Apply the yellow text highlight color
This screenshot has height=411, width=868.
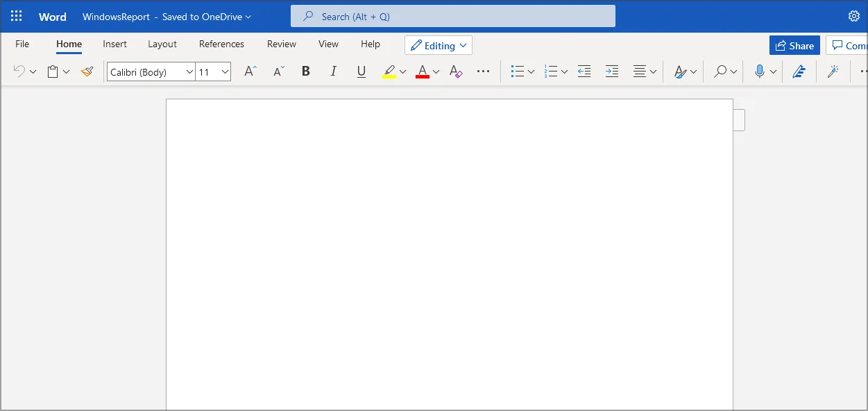(389, 72)
